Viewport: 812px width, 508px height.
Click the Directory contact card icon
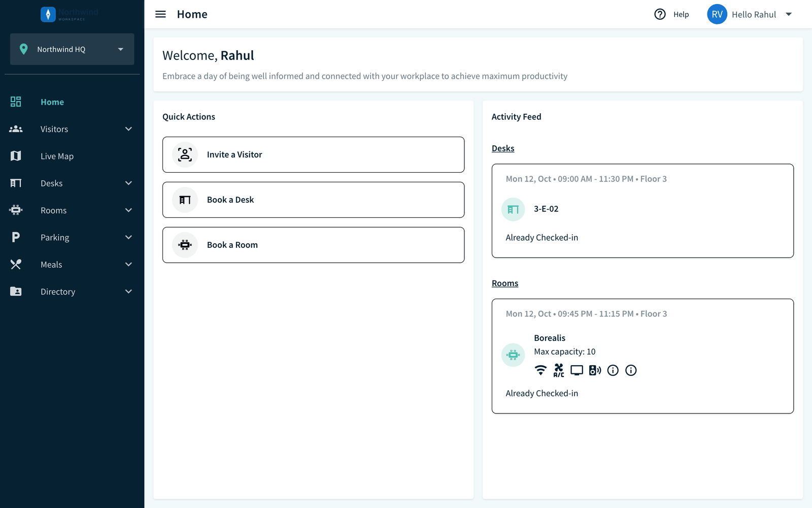pos(16,292)
